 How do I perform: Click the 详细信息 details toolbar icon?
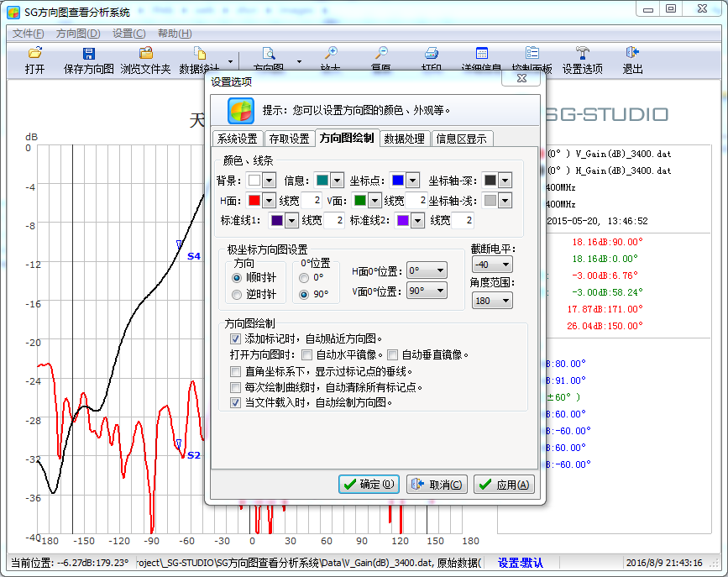(481, 55)
